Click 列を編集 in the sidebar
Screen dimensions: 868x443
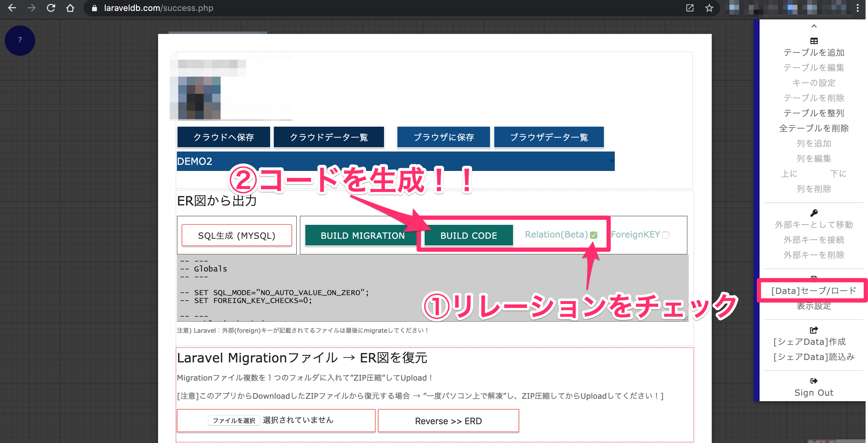click(x=814, y=159)
